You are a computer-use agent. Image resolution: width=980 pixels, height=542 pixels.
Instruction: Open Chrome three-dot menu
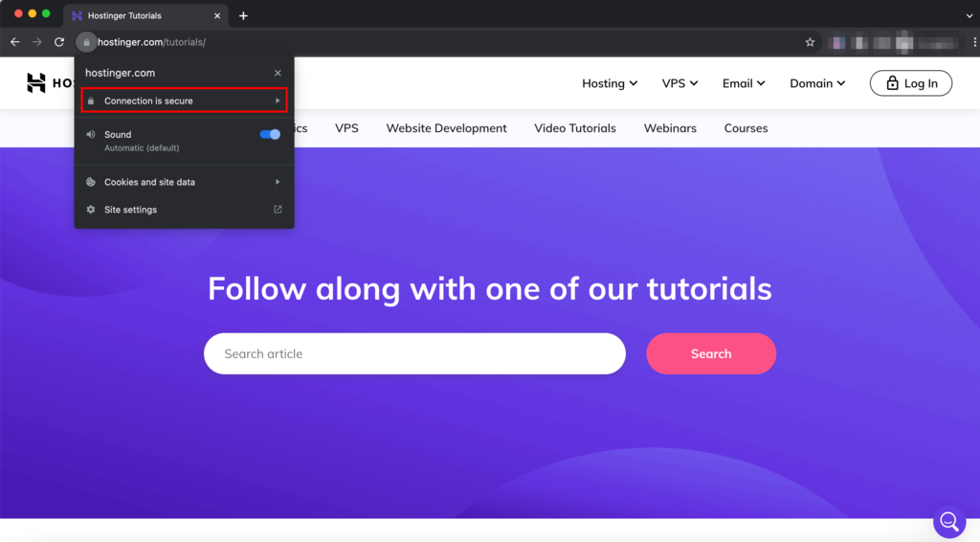(974, 42)
